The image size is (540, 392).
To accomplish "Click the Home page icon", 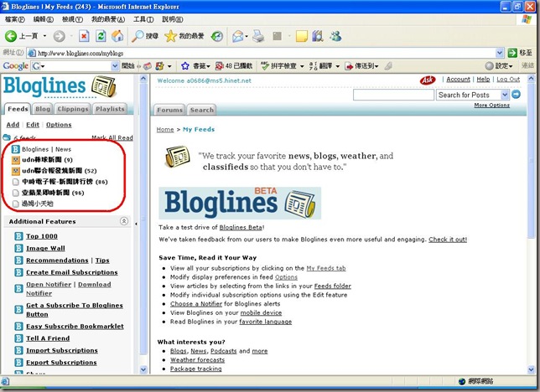I will point(117,36).
